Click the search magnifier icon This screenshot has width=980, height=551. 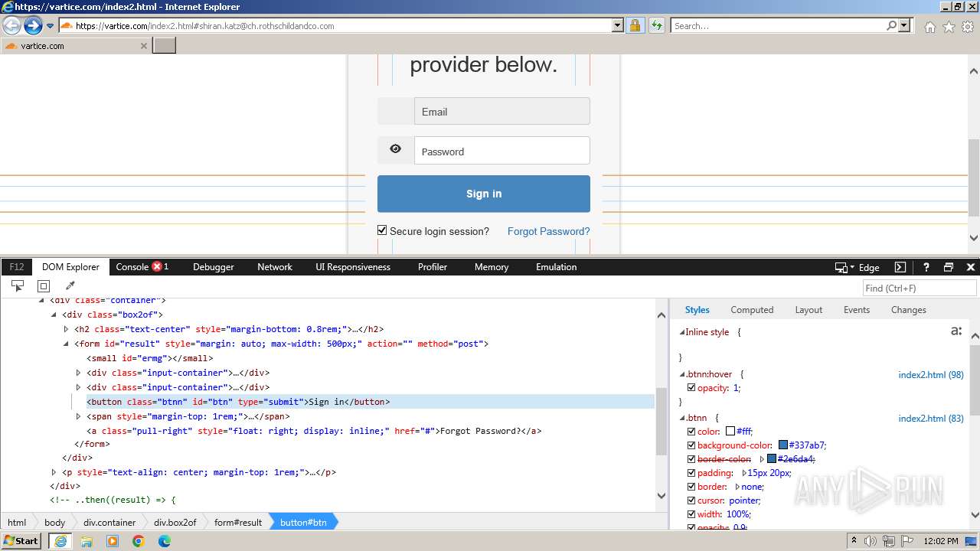coord(891,25)
